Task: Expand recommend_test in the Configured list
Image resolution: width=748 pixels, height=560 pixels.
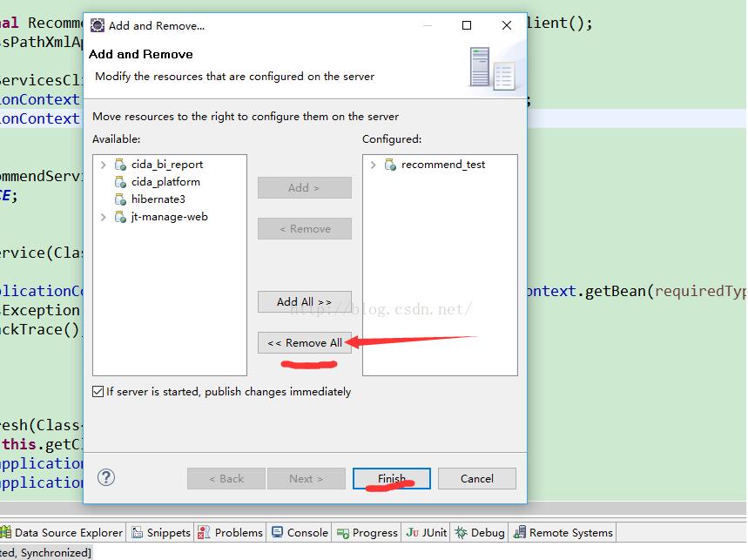Action: (x=374, y=165)
